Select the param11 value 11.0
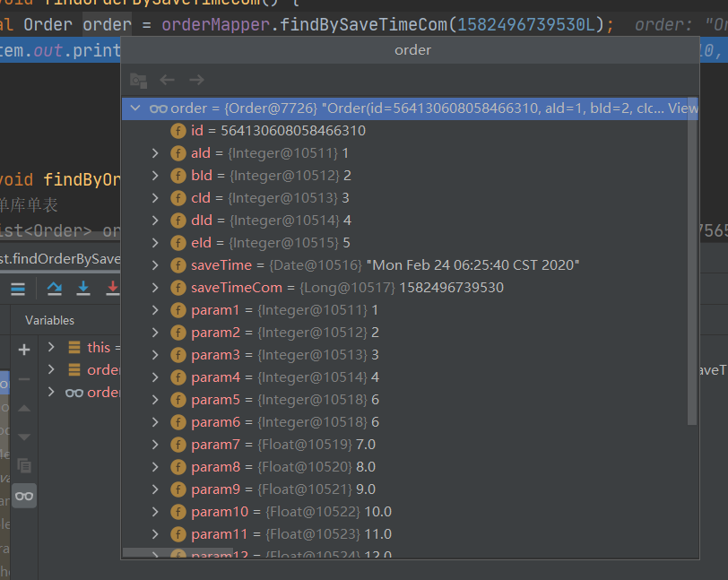This screenshot has width=728, height=580. (378, 534)
